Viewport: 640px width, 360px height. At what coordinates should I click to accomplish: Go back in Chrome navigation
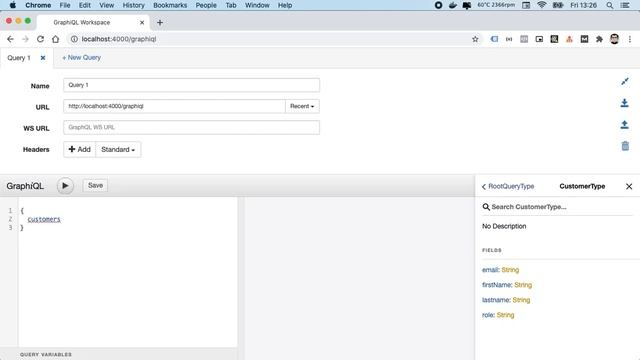10,39
